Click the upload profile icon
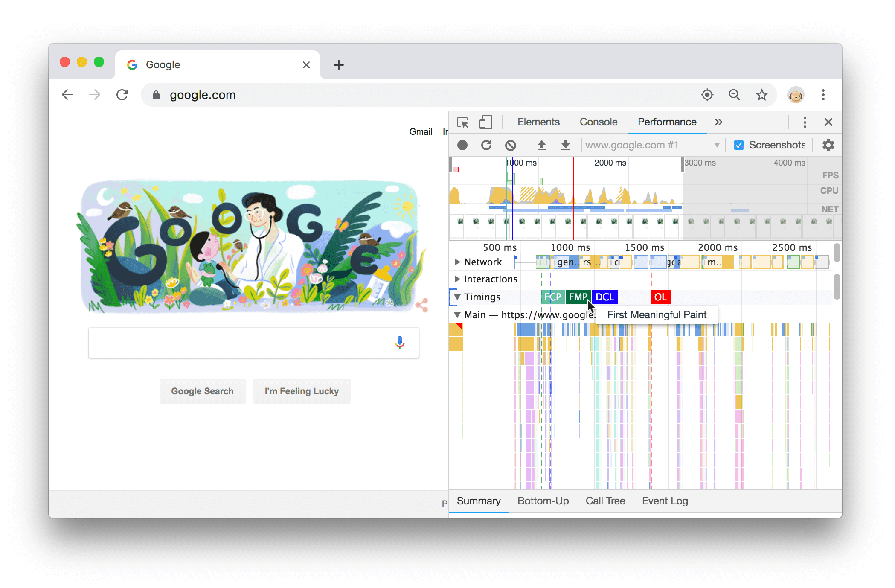This screenshot has height=588, width=895. [541, 144]
